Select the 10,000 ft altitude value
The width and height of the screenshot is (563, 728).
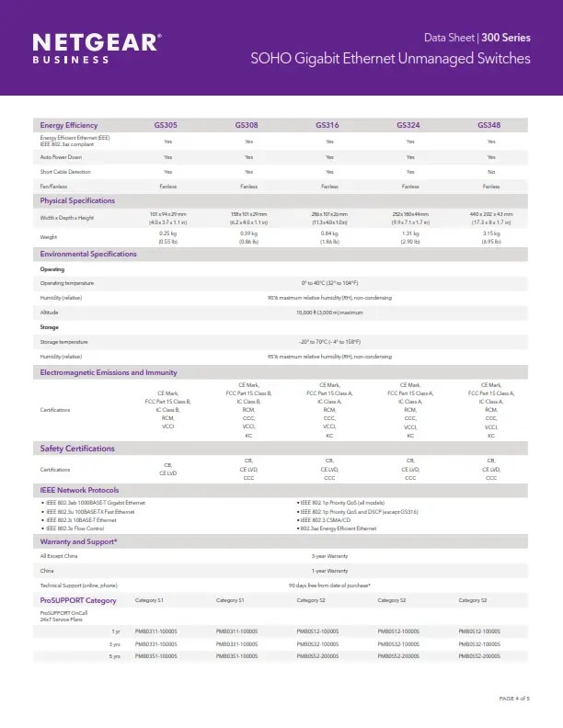tap(329, 313)
